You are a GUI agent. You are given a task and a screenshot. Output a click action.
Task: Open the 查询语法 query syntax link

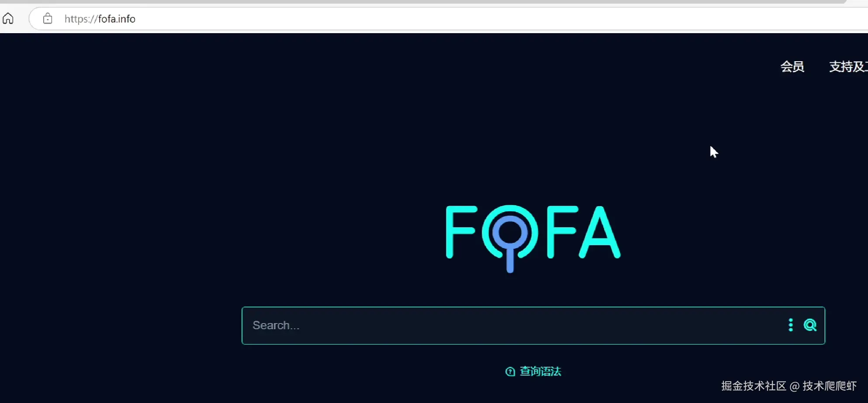point(540,372)
